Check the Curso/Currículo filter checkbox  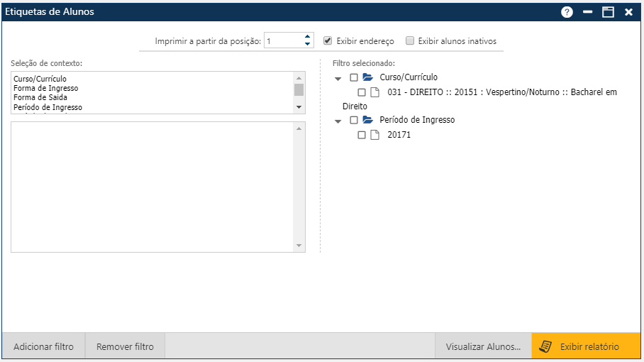click(x=354, y=77)
